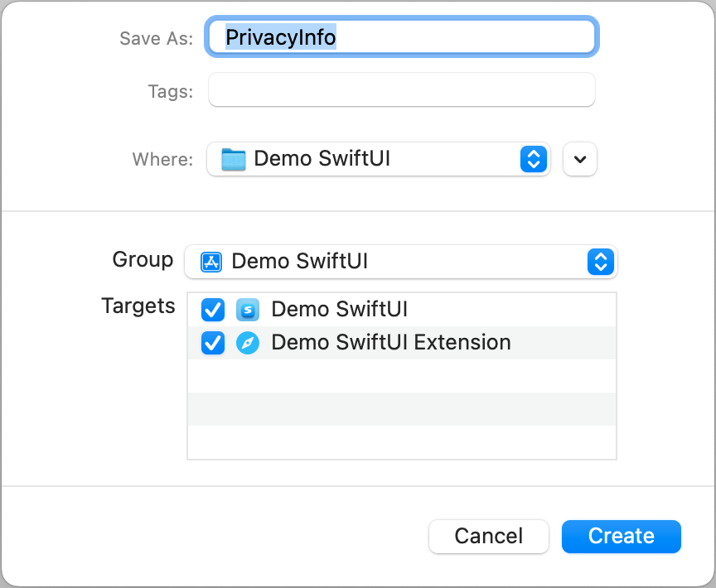Click the Tags input field

click(401, 90)
